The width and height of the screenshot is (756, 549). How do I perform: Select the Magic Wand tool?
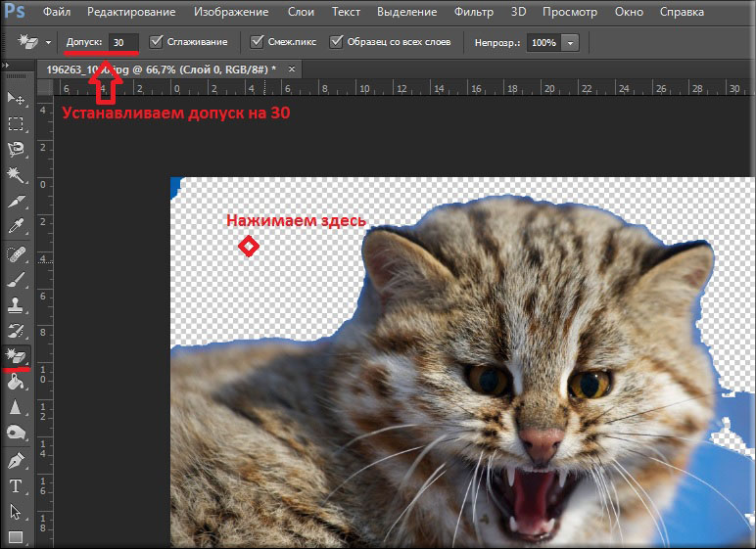[17, 175]
